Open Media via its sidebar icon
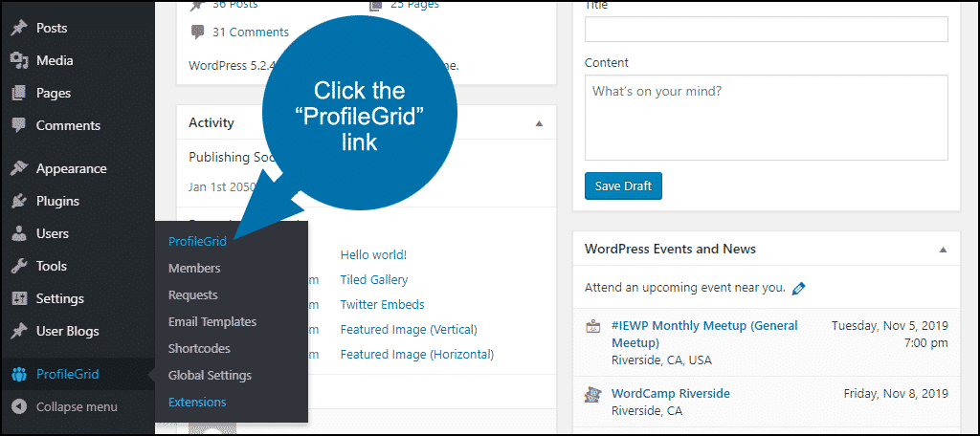 pyautogui.click(x=19, y=60)
